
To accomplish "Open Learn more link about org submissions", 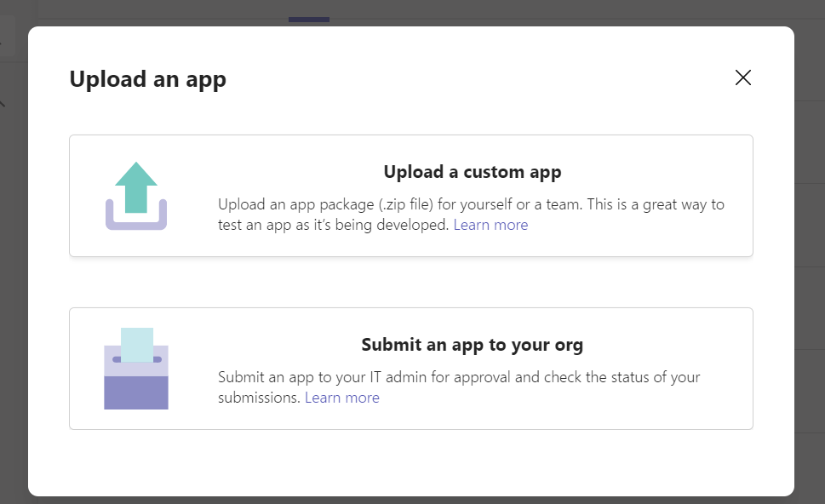I will 342,398.
